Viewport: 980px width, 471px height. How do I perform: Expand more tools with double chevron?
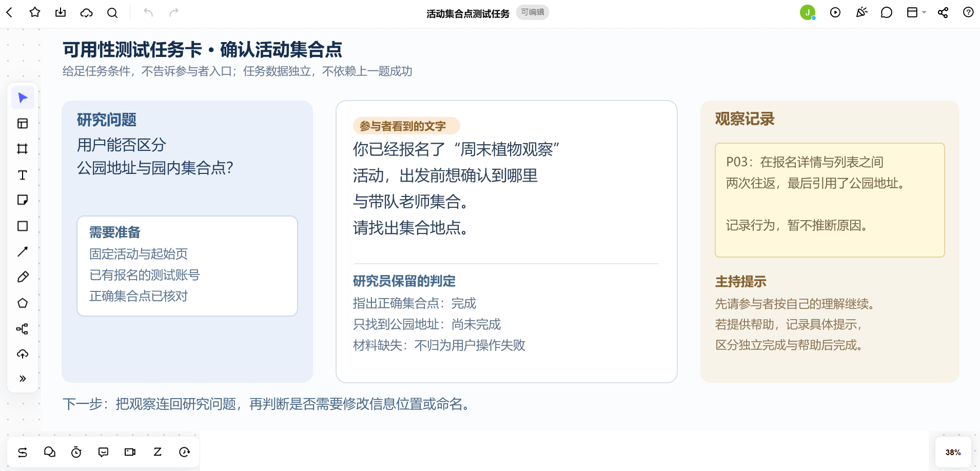(23, 379)
